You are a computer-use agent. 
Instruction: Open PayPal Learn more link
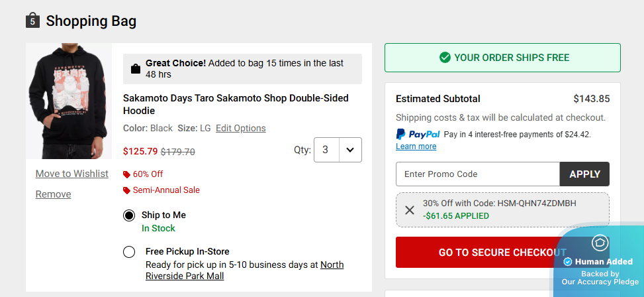[x=416, y=147]
